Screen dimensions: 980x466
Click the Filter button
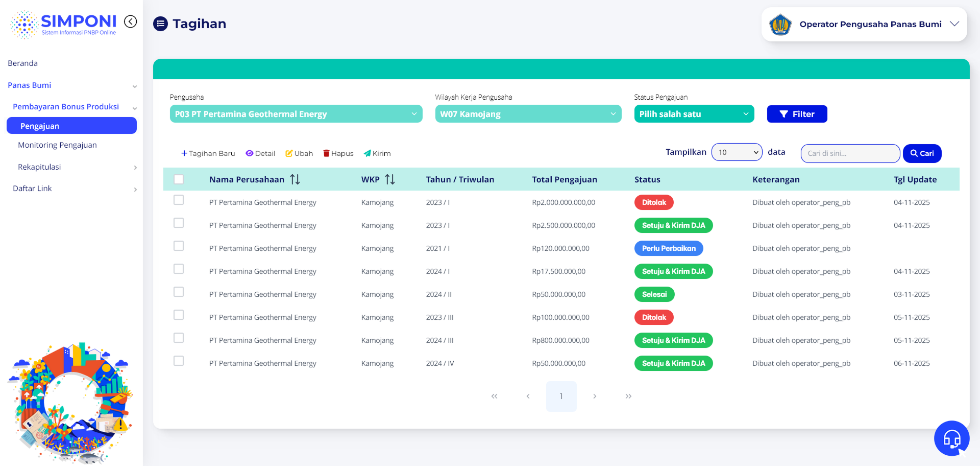797,114
